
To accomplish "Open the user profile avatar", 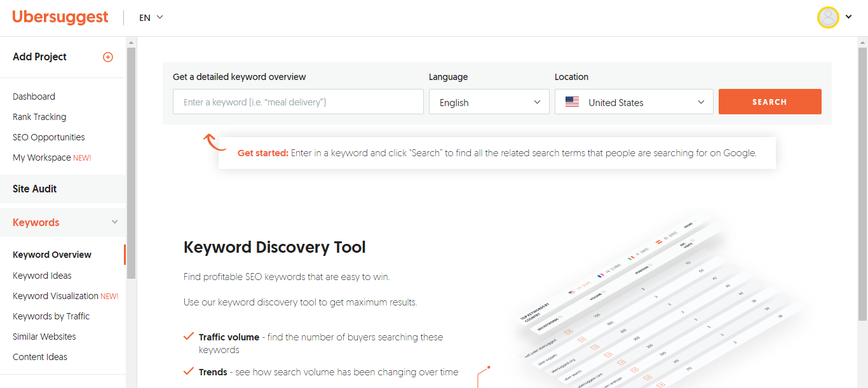I will coord(828,17).
